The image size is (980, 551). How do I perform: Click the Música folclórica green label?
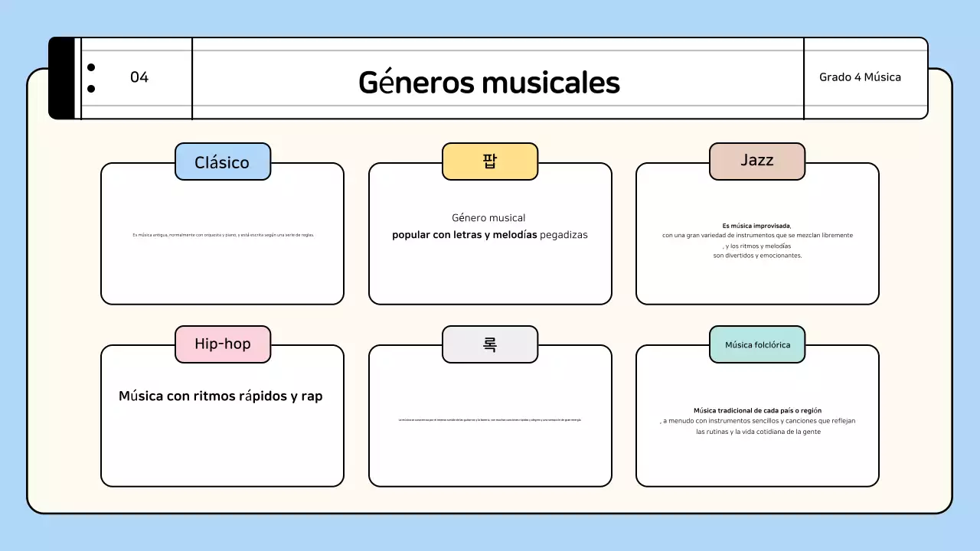point(757,344)
